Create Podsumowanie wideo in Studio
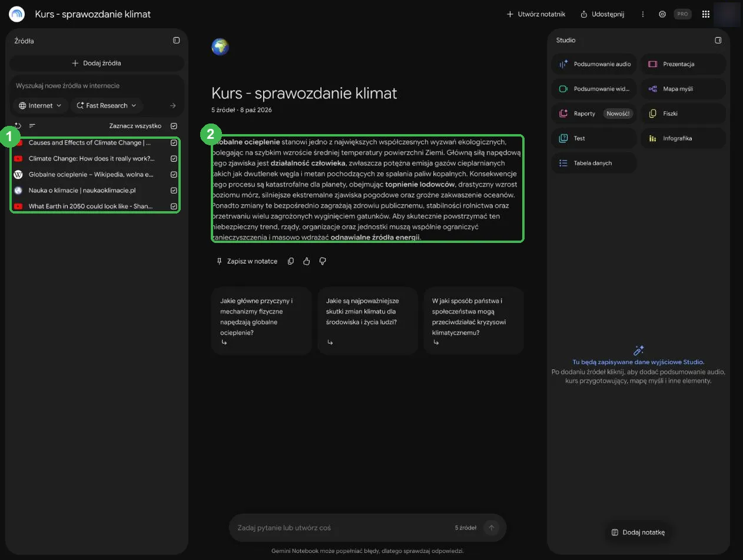743x560 pixels. tap(594, 89)
